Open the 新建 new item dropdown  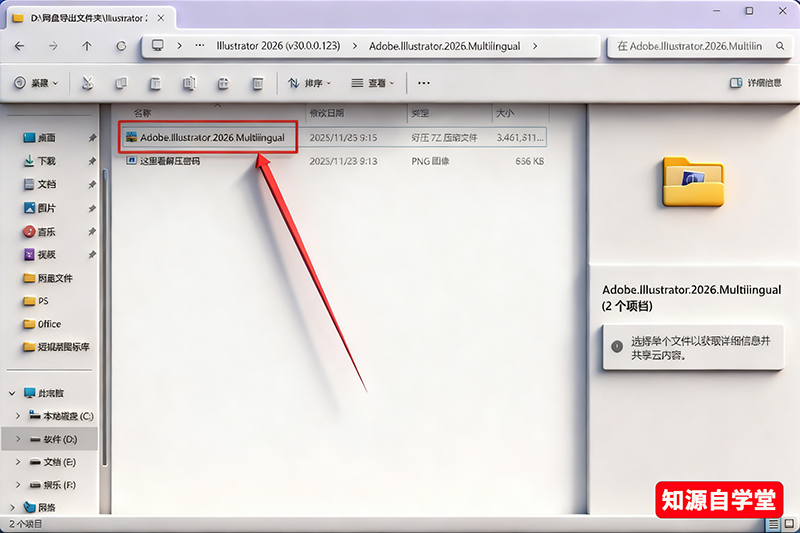(x=36, y=83)
